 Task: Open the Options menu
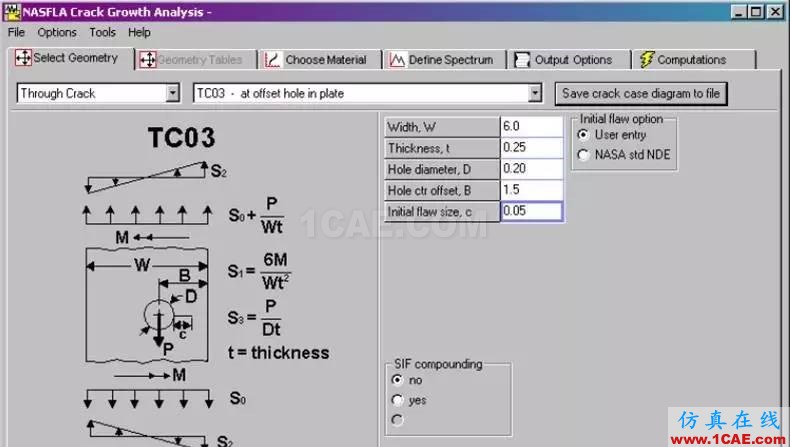coord(57,32)
